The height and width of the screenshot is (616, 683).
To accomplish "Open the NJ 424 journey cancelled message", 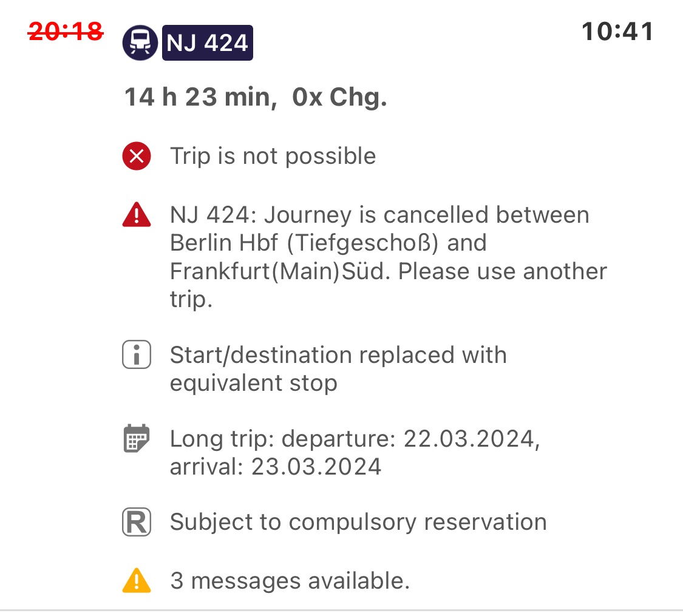I will coord(379,215).
